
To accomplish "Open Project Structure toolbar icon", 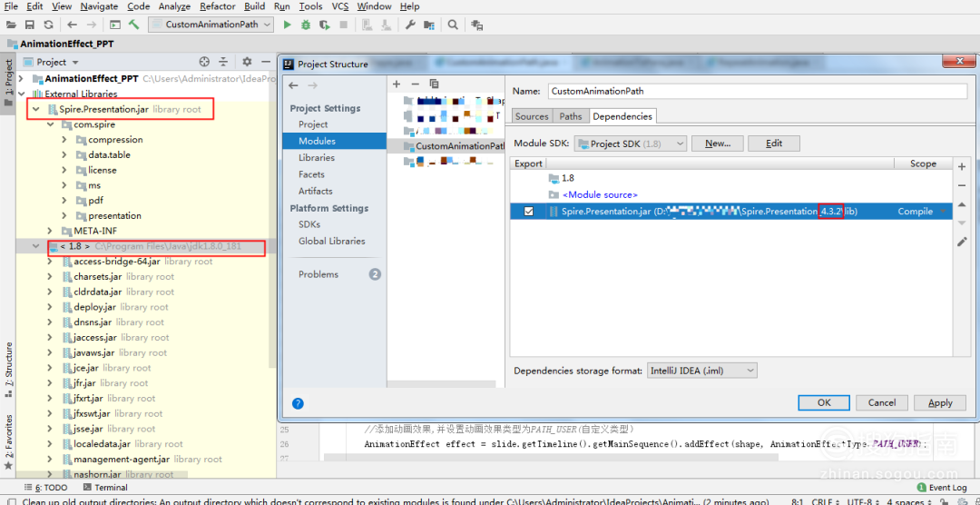I will pos(428,25).
